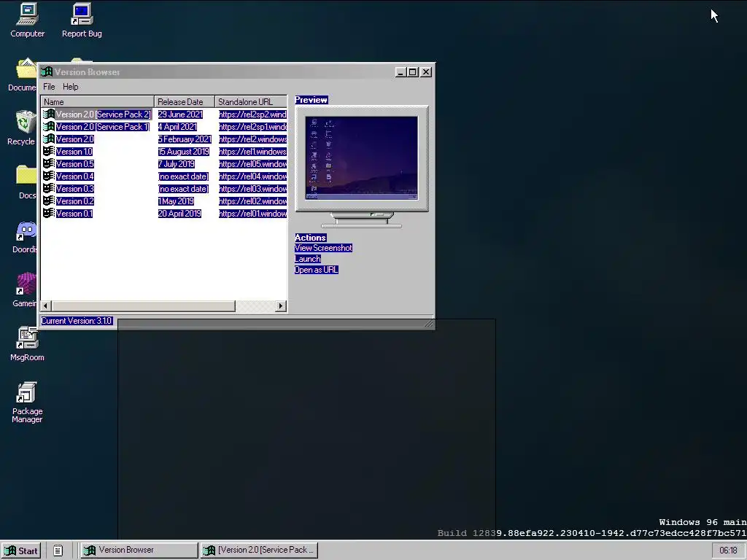Click the left arrow of horizontal scrollbar
Screen dimensions: 747x560
pyautogui.click(x=46, y=306)
